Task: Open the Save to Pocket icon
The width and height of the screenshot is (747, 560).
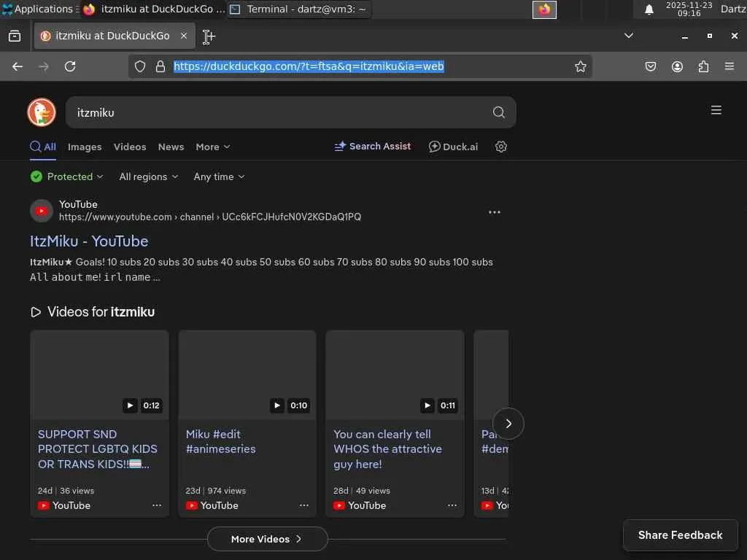Action: point(650,66)
